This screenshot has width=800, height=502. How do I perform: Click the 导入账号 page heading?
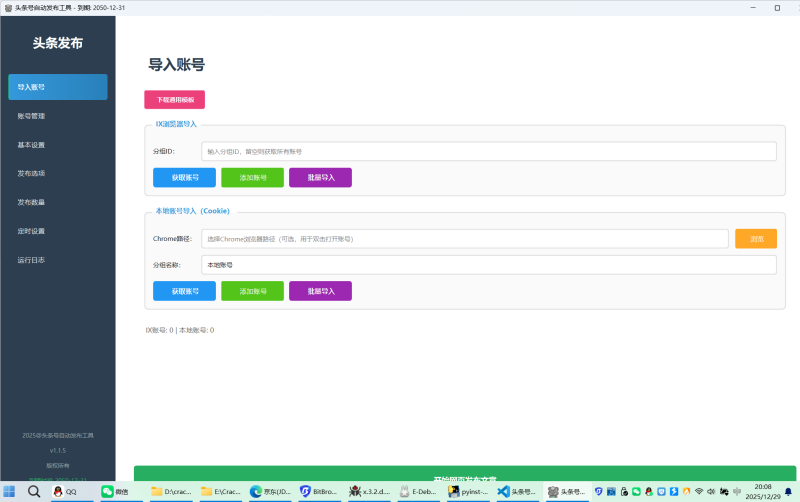coord(177,65)
